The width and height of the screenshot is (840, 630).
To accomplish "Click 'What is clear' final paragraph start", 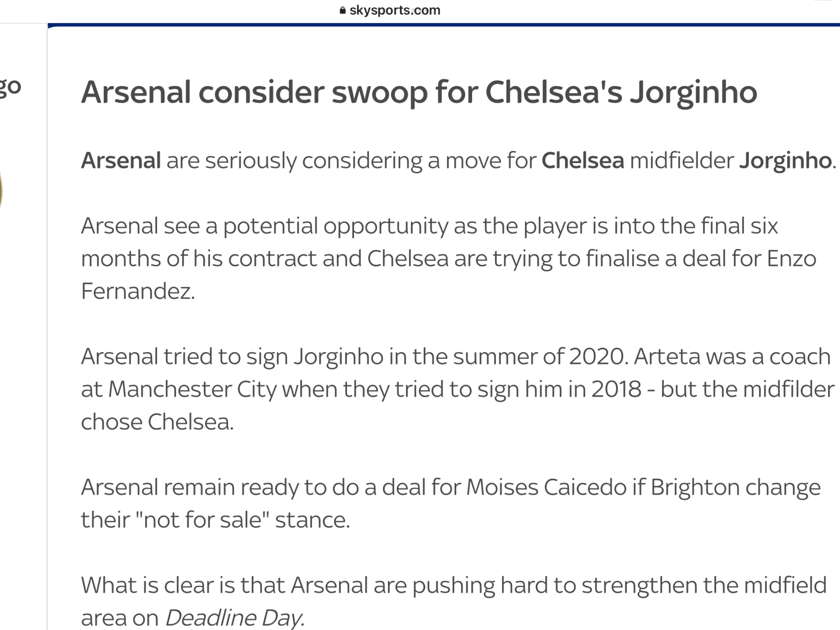I will click(x=157, y=585).
